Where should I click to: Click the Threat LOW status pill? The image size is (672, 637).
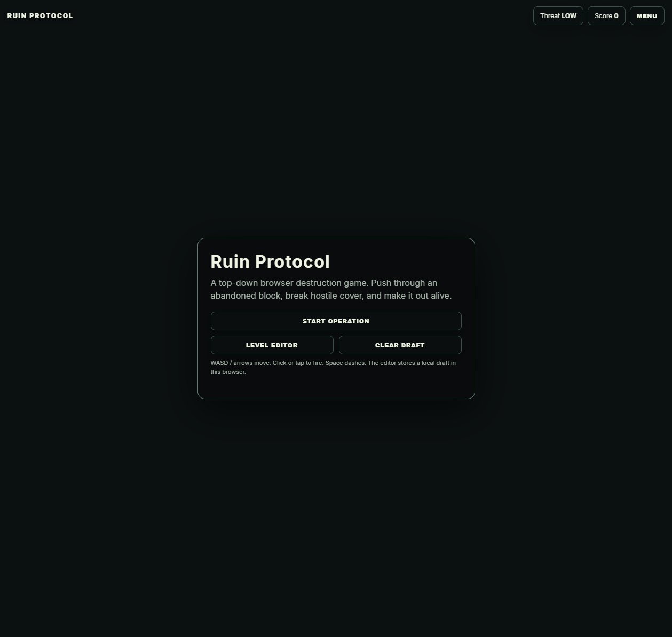tap(558, 16)
